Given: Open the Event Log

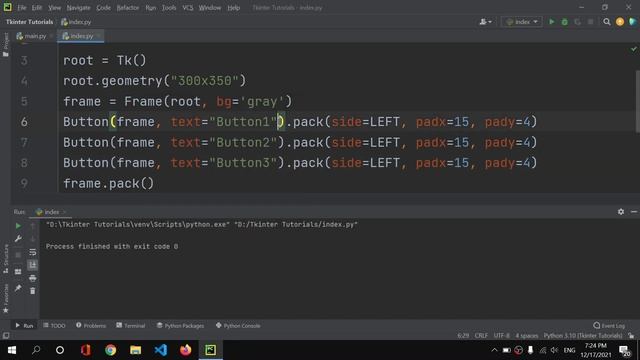Looking at the screenshot, I should coord(609,325).
